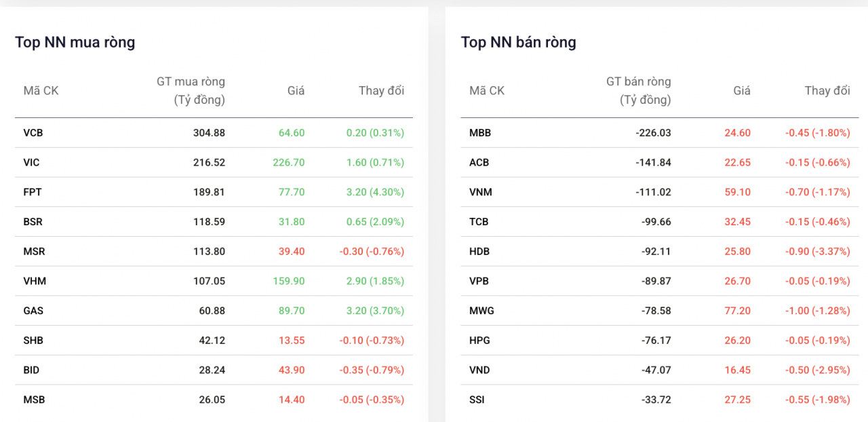Select VPB ticker row
The width and height of the screenshot is (868, 422).
tap(660, 281)
